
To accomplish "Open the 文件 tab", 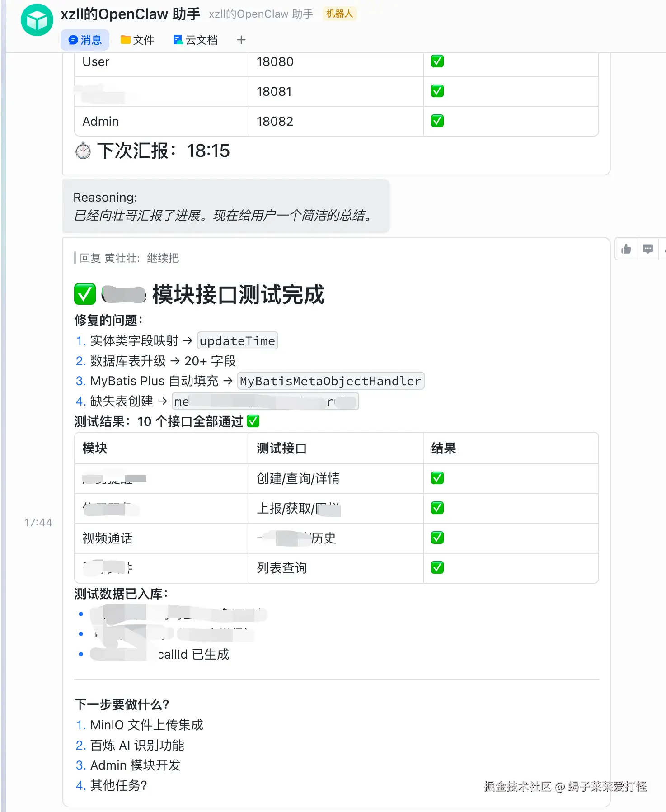I will pos(137,40).
